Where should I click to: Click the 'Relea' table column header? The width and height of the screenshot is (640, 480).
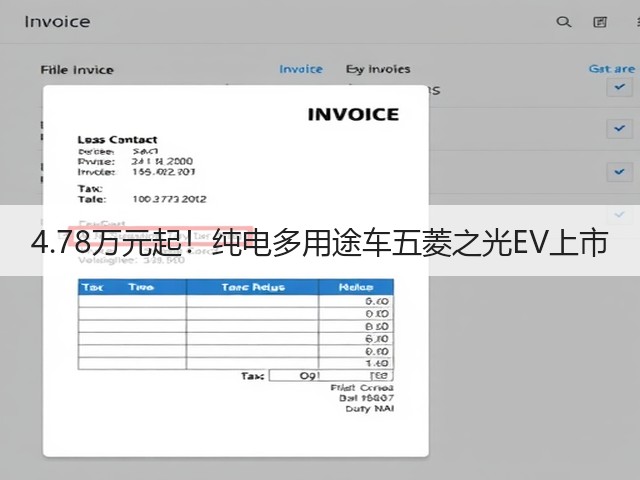pos(356,287)
